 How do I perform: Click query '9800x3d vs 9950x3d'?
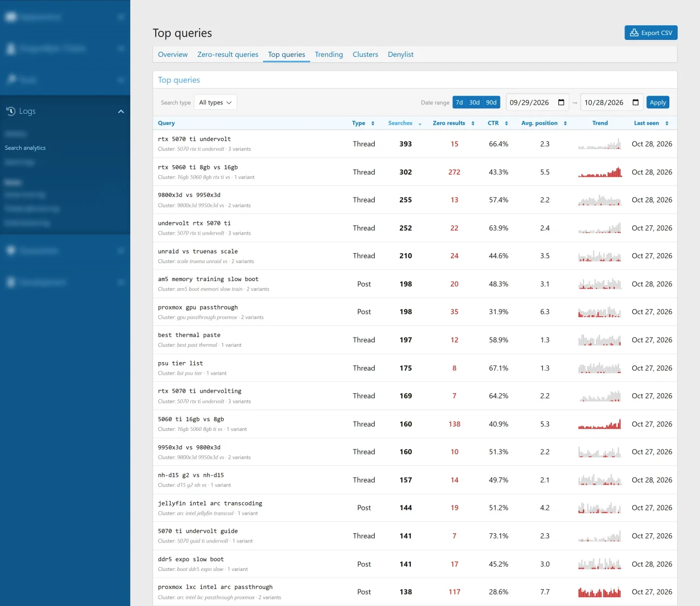coord(189,195)
